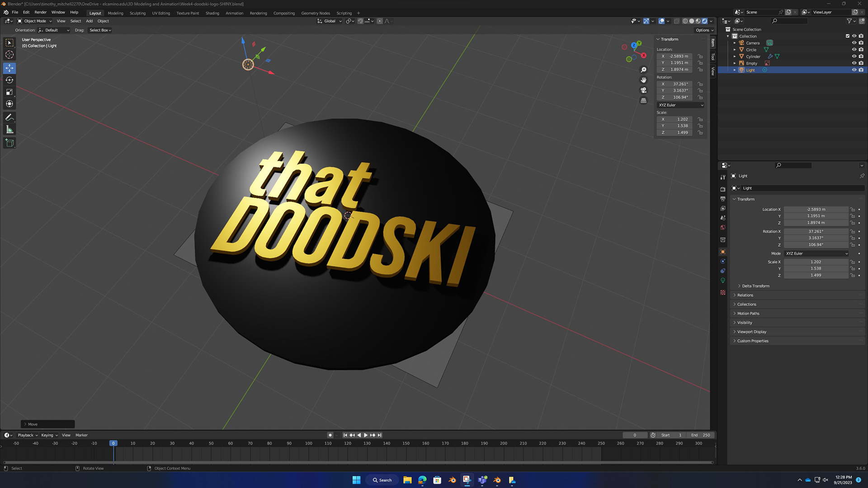Screen dimensions: 868x488
Task: Lock the Location X value in sidebar
Action: (x=700, y=56)
